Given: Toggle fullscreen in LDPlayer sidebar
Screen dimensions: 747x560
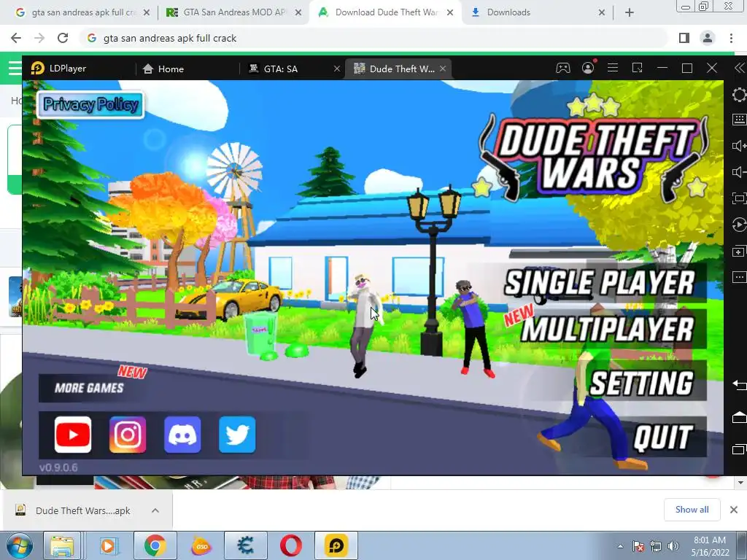Looking at the screenshot, I should click(739, 198).
